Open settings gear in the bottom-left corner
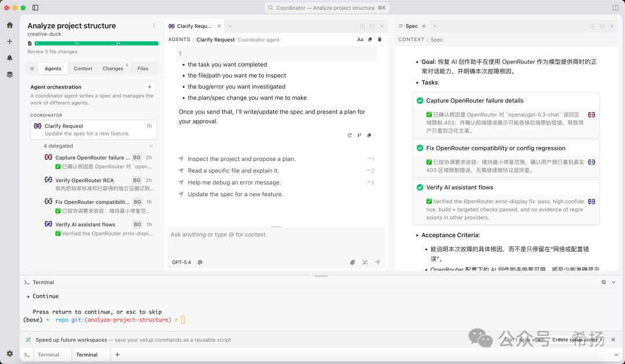Viewport: 625px width, 364px height. point(10,354)
